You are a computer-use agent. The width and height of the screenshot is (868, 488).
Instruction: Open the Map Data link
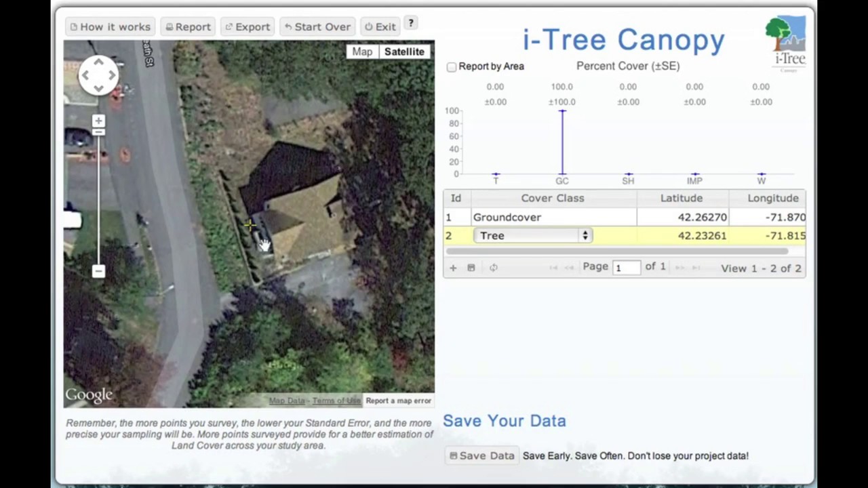point(287,401)
